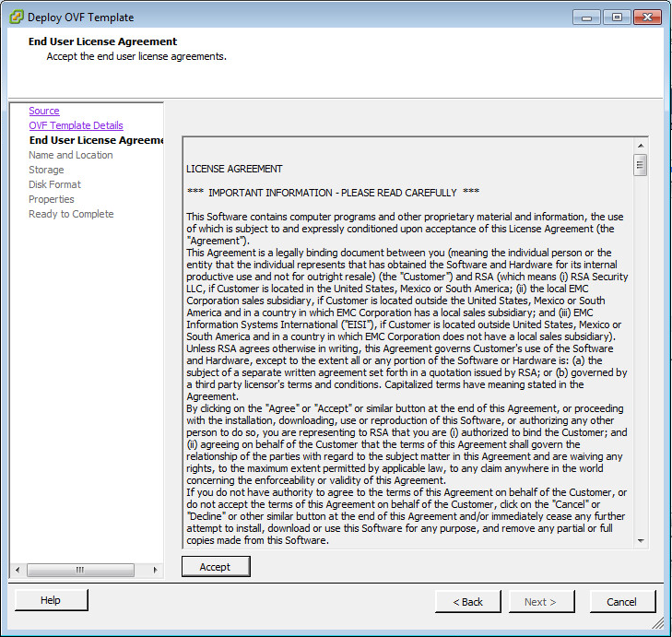Close the Deploy OVF Template dialog

647,18
